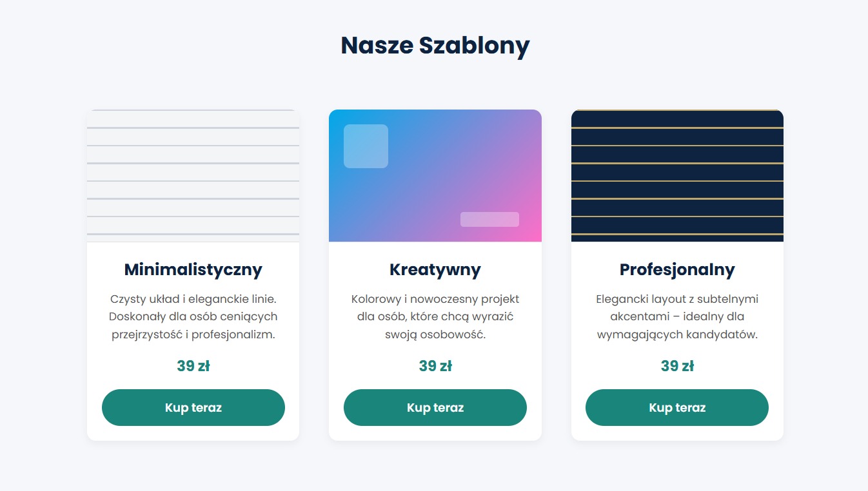Open the Profesjonalny striped preview image
Viewport: 868px width, 491px height.
pos(676,175)
